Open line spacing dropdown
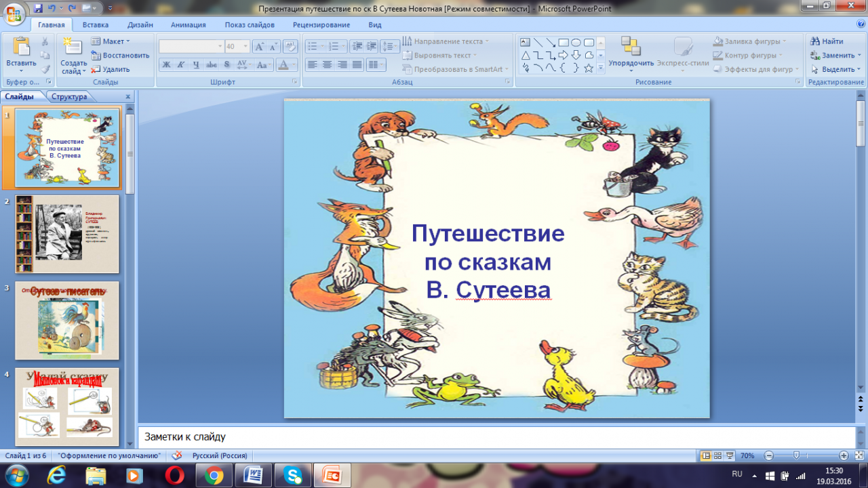 click(390, 47)
